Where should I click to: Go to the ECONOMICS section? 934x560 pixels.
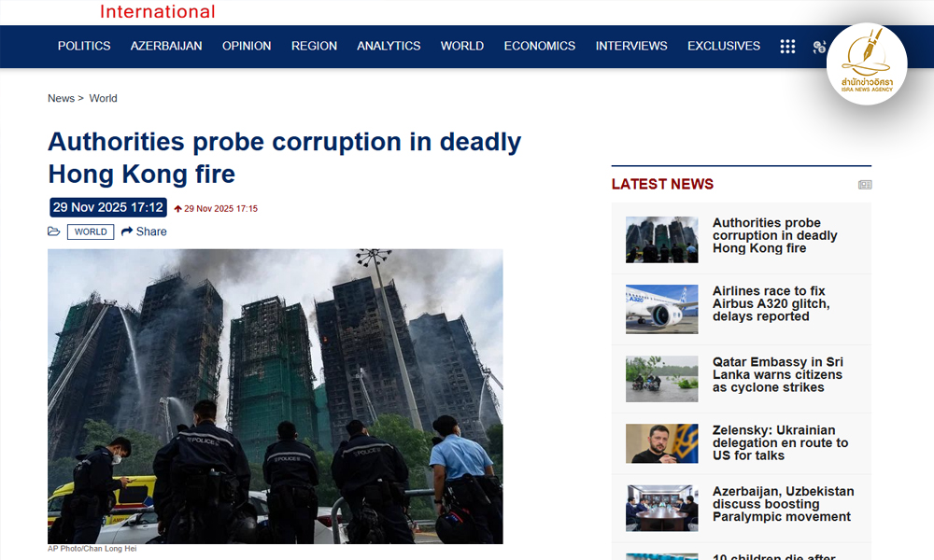(540, 46)
